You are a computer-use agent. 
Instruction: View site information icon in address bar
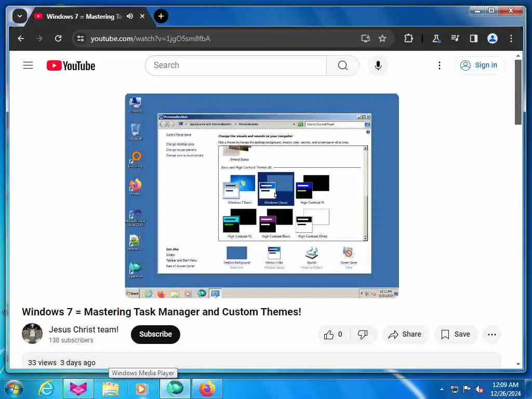[x=81, y=38]
